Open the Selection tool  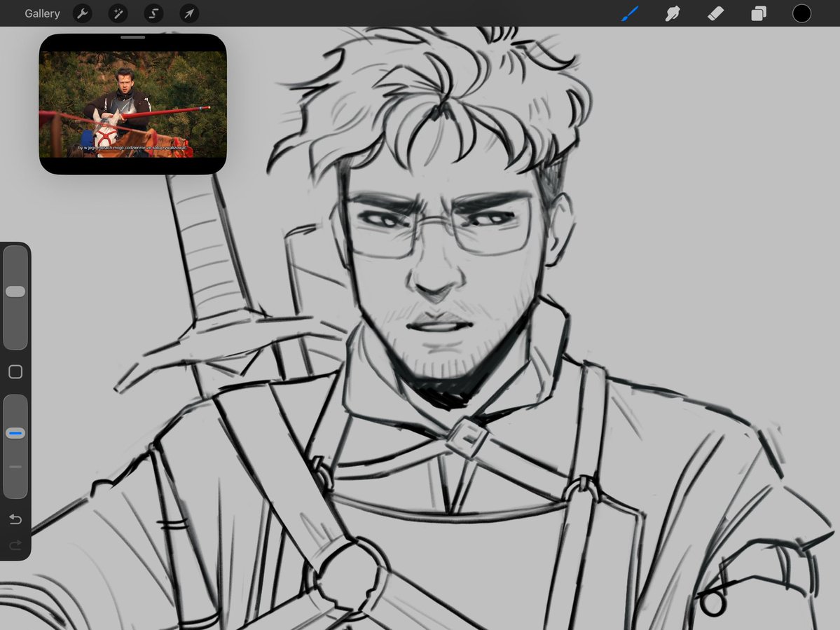153,13
